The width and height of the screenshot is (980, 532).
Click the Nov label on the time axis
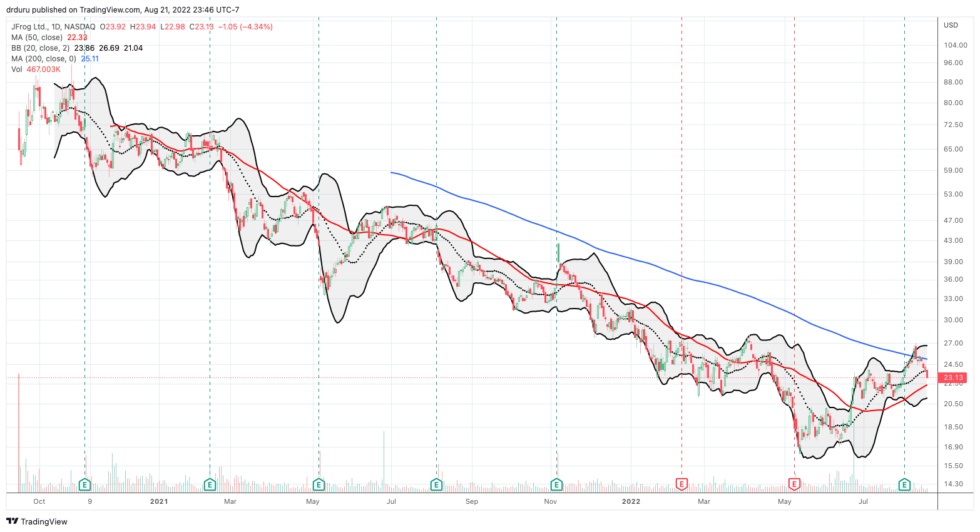pyautogui.click(x=551, y=501)
